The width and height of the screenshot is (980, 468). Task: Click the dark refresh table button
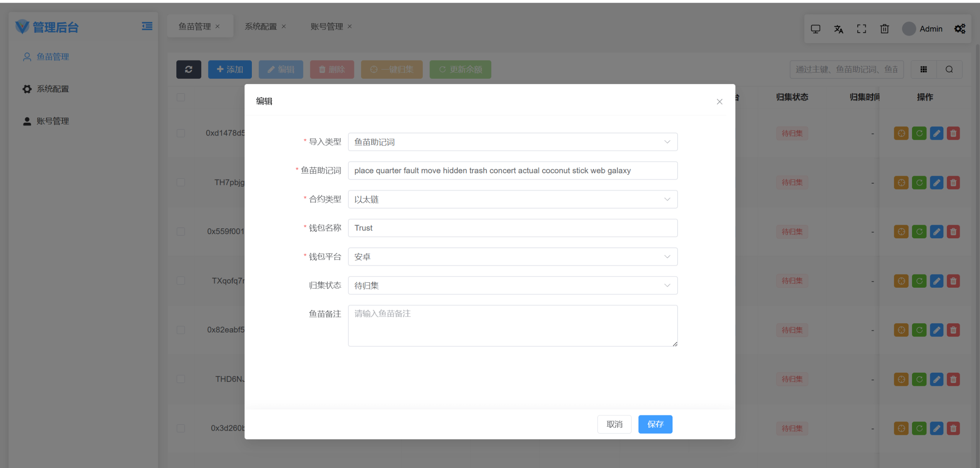click(x=189, y=69)
